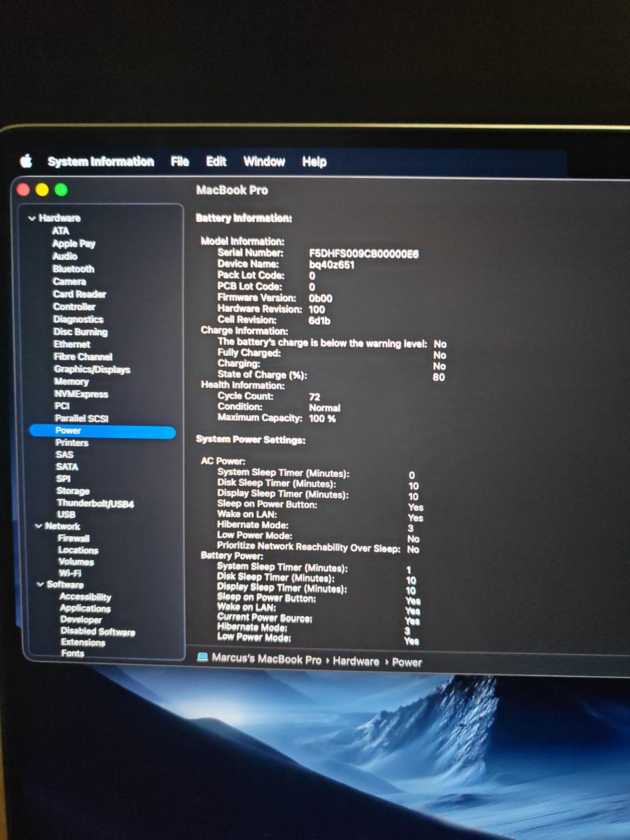The height and width of the screenshot is (840, 630).
Task: Select Apple Pay in the sidebar
Action: point(74,243)
